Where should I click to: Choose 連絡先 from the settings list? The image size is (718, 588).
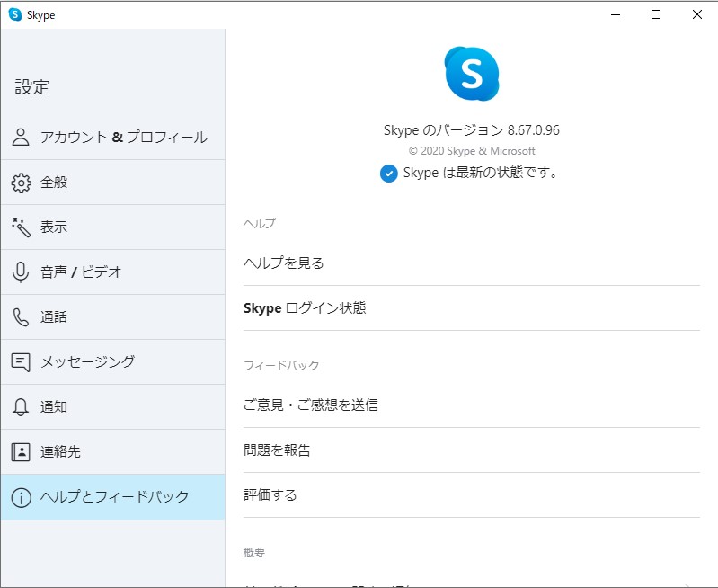(x=113, y=452)
